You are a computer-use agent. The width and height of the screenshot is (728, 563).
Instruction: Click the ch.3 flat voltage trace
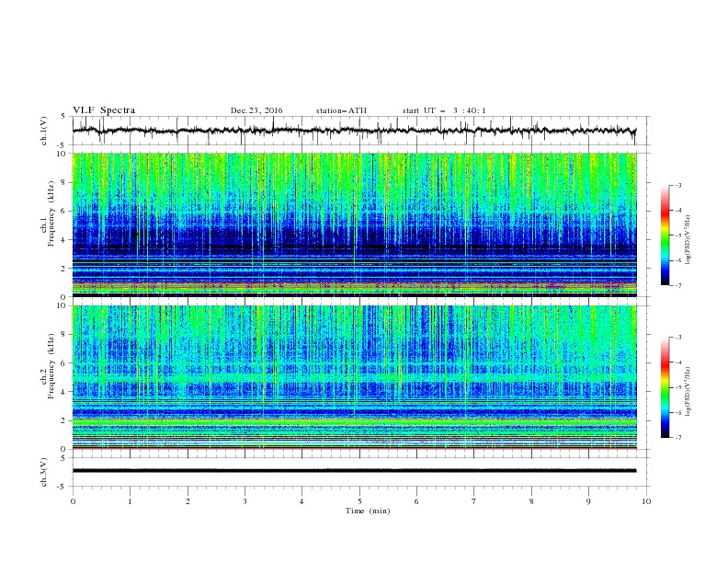354,471
